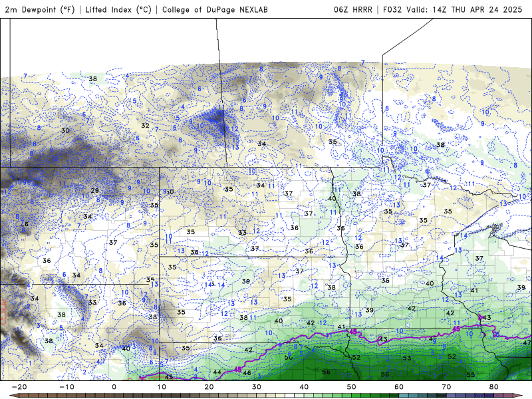Click the black '44' dewpoint value
This screenshot has width=532, height=399.
(x=217, y=372)
